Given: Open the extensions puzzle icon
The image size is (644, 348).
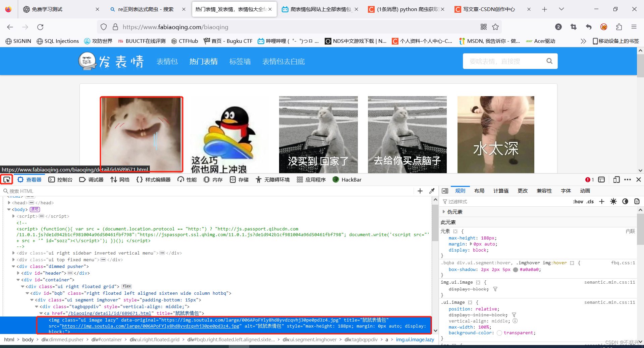Looking at the screenshot, I should pyautogui.click(x=619, y=27).
